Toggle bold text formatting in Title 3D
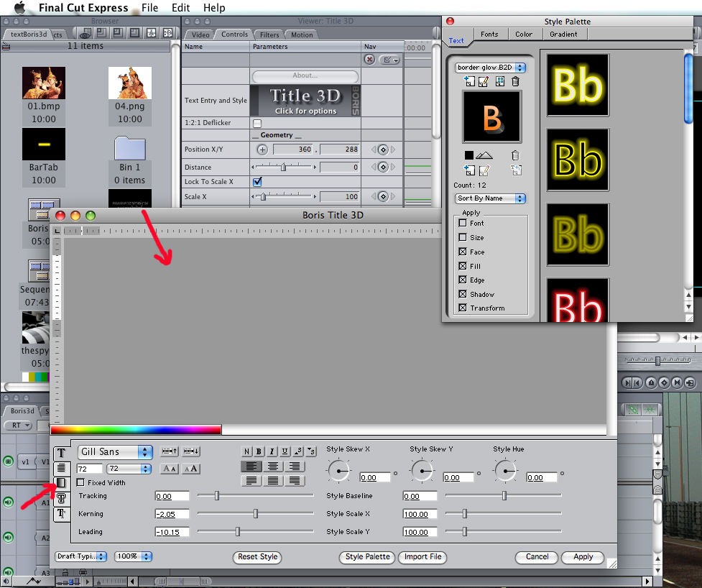Screen dimensions: 702x588 click(259, 451)
